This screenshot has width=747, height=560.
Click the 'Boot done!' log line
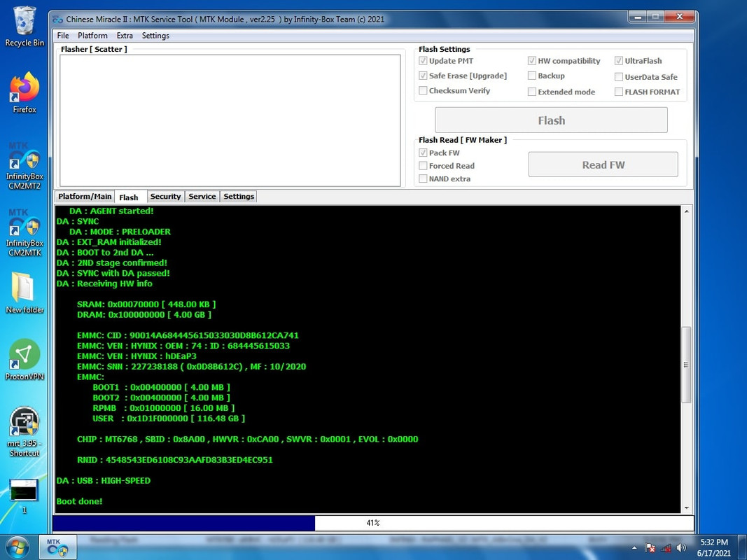click(80, 501)
